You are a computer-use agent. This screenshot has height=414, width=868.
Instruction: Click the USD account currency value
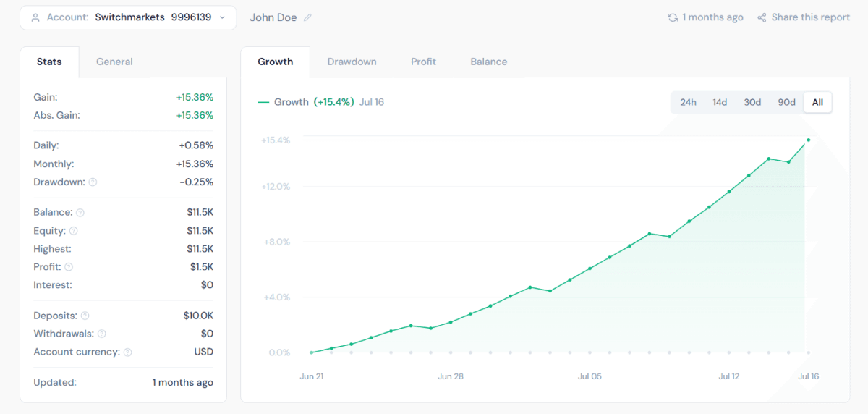click(x=203, y=352)
